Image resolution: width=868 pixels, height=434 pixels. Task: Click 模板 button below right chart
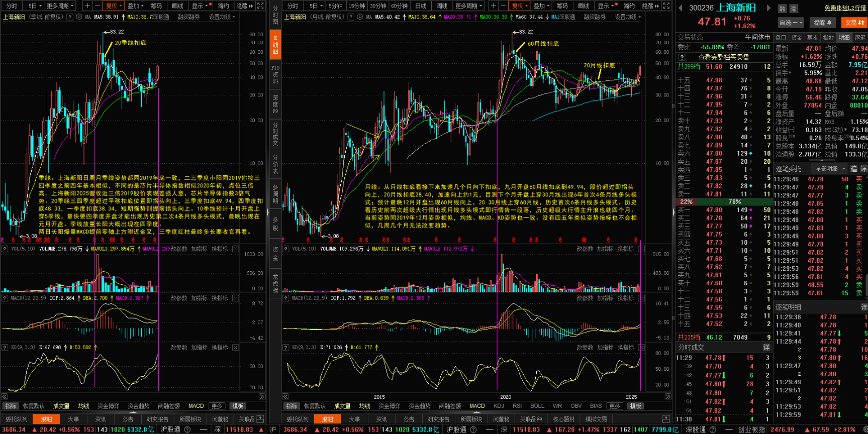pos(636,406)
